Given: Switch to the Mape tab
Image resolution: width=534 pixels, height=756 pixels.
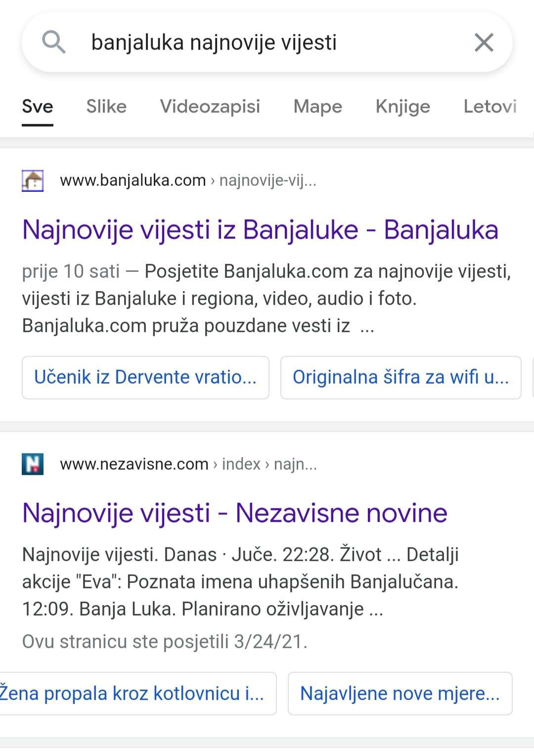Looking at the screenshot, I should click(x=317, y=107).
